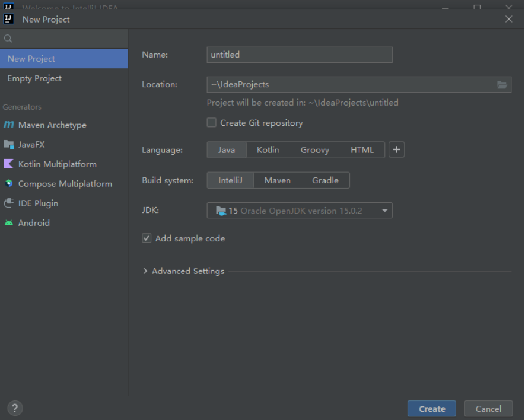Viewport: 525px width, 420px height.
Task: Click the IntelliJ logo in dialog title
Action: point(9,19)
